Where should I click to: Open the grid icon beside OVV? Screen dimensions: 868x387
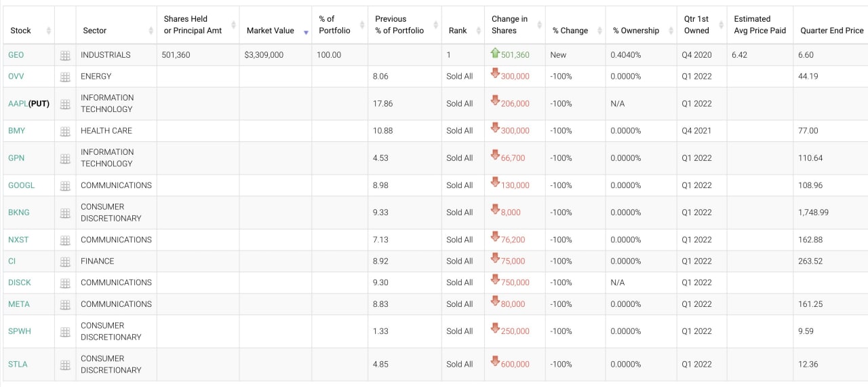click(x=65, y=77)
